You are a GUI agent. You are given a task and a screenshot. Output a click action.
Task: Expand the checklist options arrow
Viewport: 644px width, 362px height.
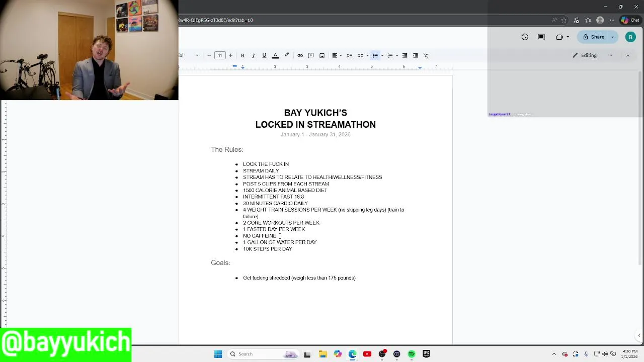[367, 55]
